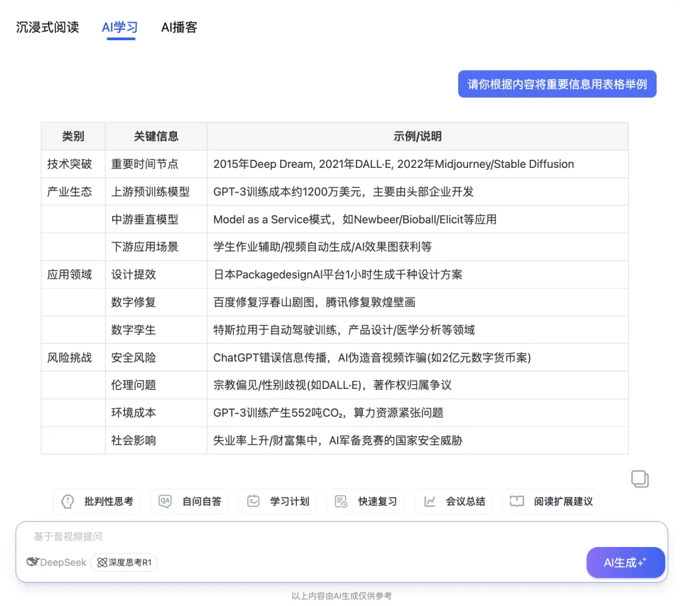Copy the table response using the copy icon
This screenshot has height=606, width=700.
click(640, 479)
